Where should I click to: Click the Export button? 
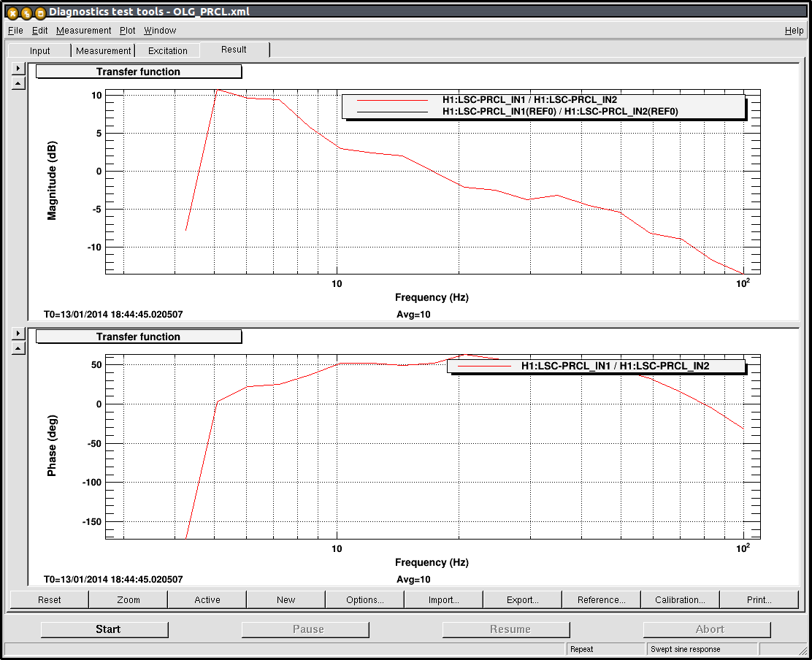coord(523,599)
